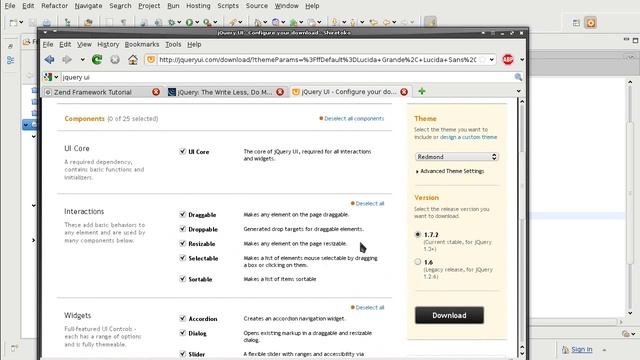Click the Download button
Viewport: 640px width, 360px height.
point(449,315)
